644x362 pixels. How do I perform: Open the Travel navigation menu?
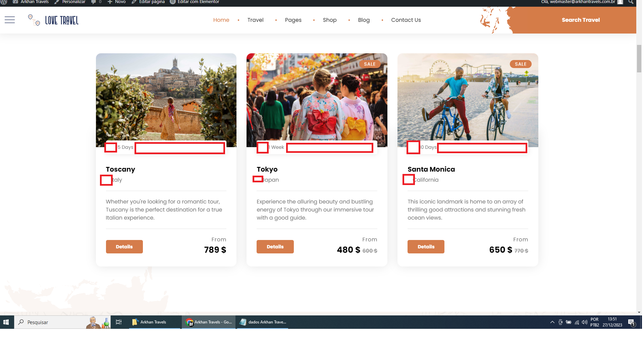[x=255, y=20]
